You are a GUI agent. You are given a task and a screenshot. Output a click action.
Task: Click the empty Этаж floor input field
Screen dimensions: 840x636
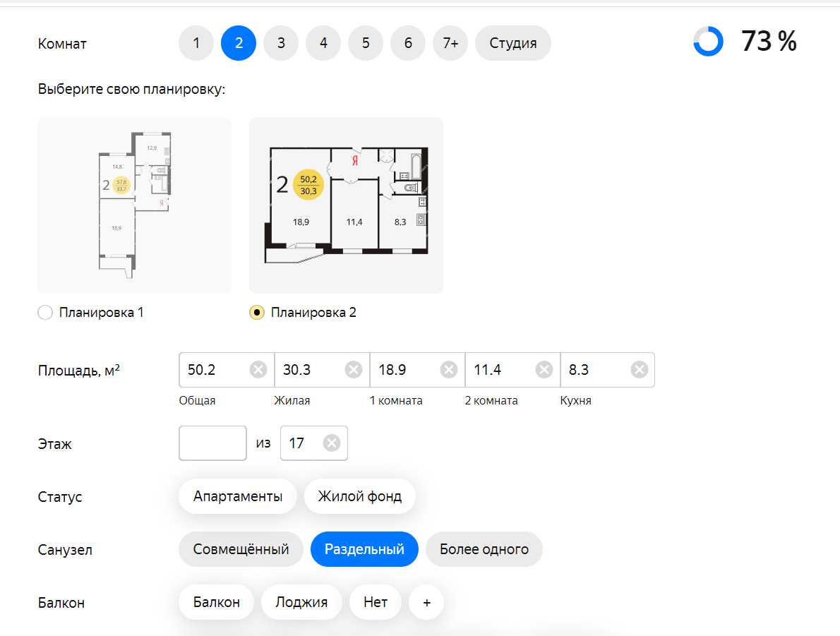212,443
